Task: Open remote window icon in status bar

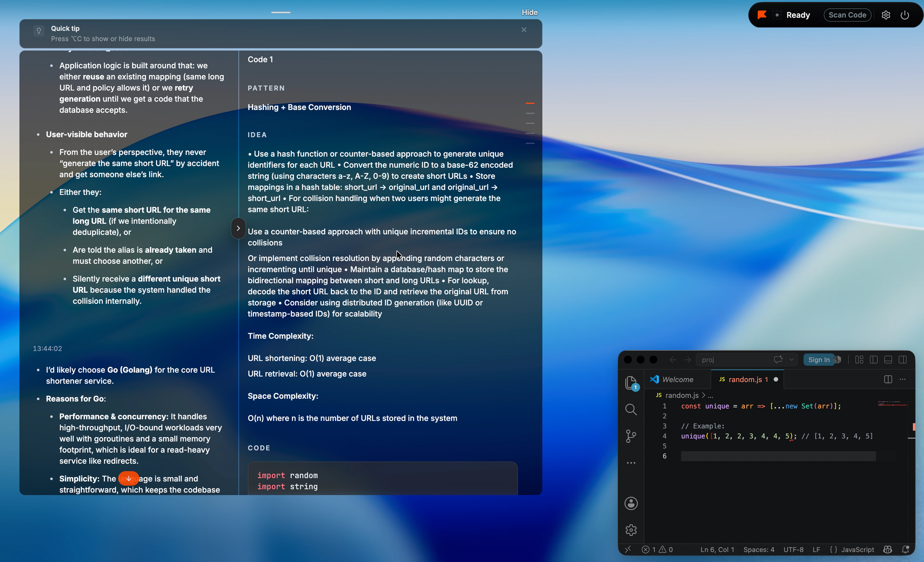Action: pos(628,550)
